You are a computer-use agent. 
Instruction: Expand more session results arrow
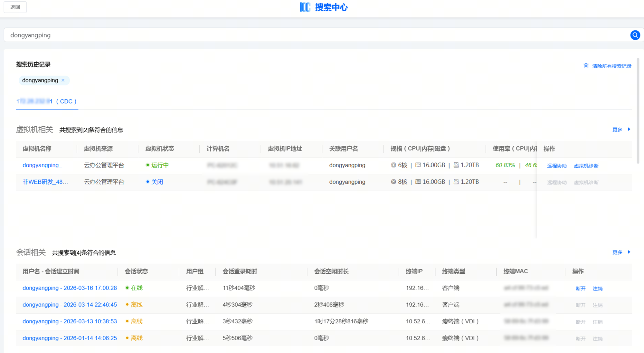point(629,252)
